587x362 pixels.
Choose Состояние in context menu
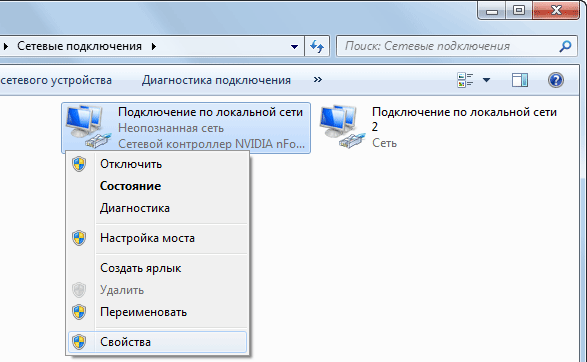pos(157,186)
